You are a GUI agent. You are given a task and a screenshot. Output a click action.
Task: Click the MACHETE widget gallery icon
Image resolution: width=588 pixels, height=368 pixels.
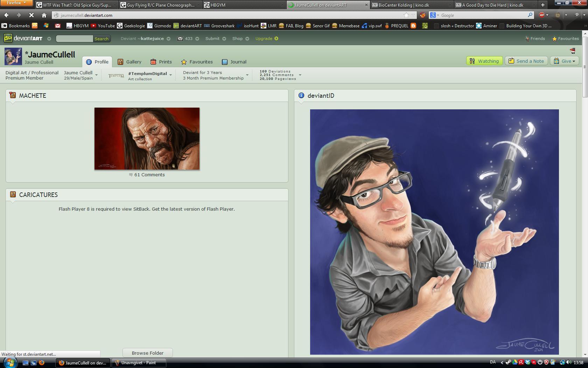(x=13, y=95)
